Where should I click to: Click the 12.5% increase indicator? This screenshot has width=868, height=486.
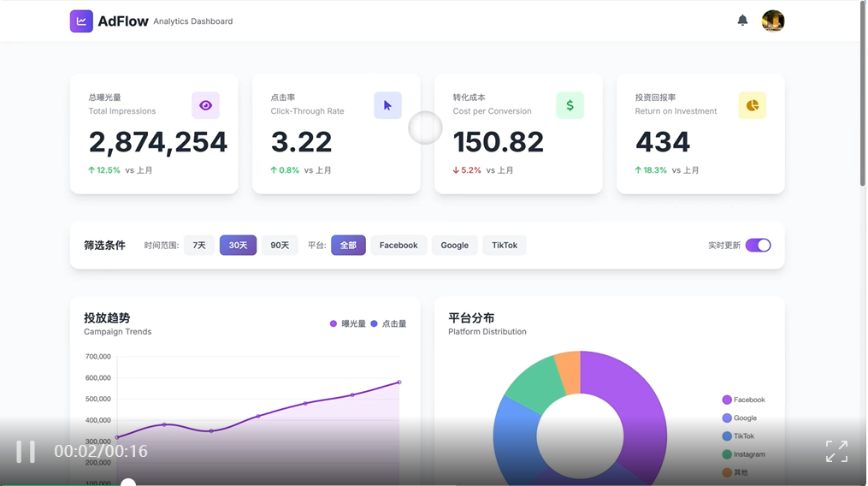coord(104,170)
